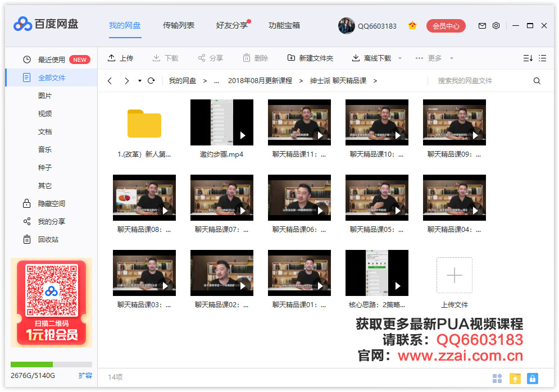Go to 我的网盘 in breadcrumb
The image size is (559, 392).
pyautogui.click(x=183, y=81)
